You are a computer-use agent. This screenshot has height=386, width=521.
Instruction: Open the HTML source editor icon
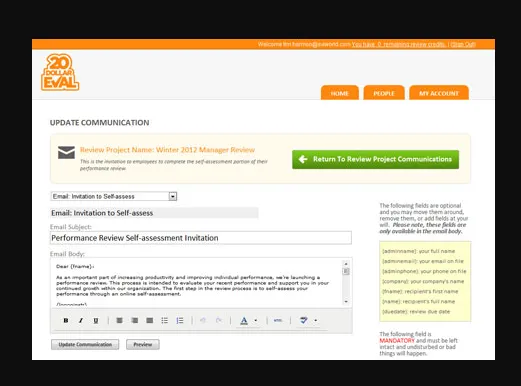(x=278, y=320)
